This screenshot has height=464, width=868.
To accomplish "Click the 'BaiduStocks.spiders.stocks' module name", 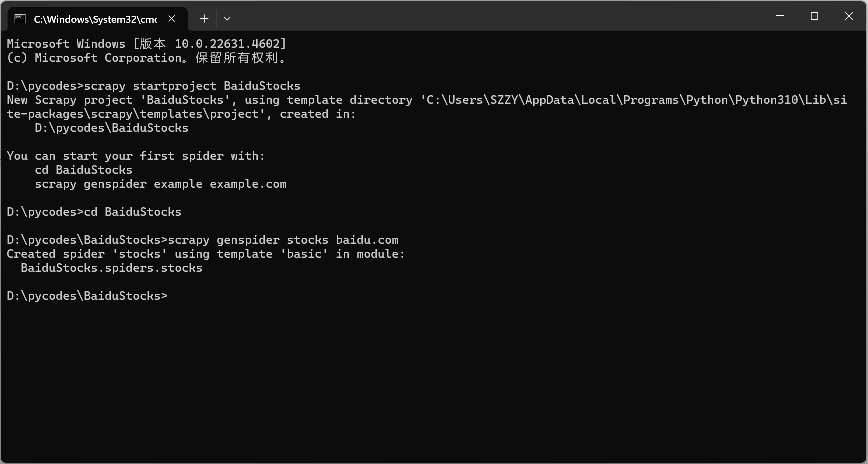I will click(x=111, y=268).
